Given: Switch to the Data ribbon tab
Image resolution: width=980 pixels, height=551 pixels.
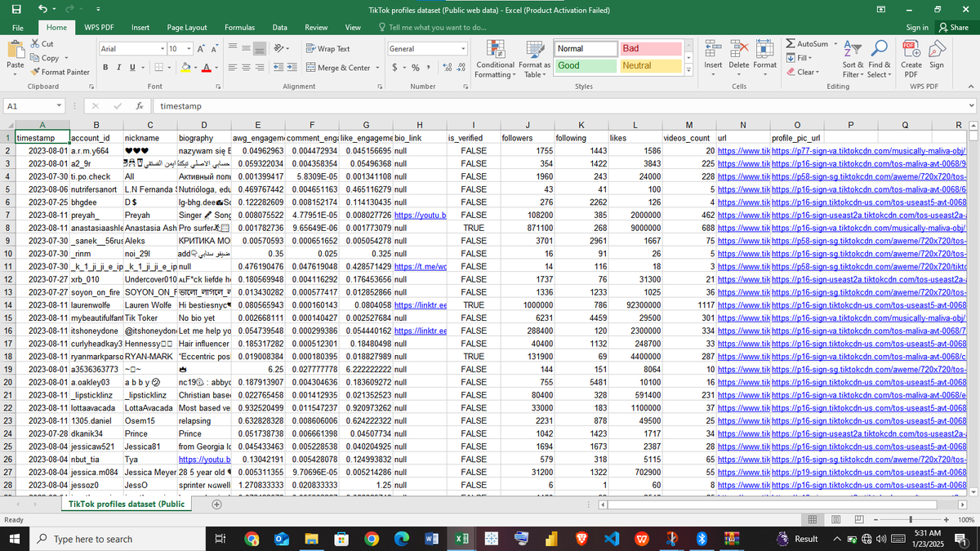Looking at the screenshot, I should pos(279,27).
